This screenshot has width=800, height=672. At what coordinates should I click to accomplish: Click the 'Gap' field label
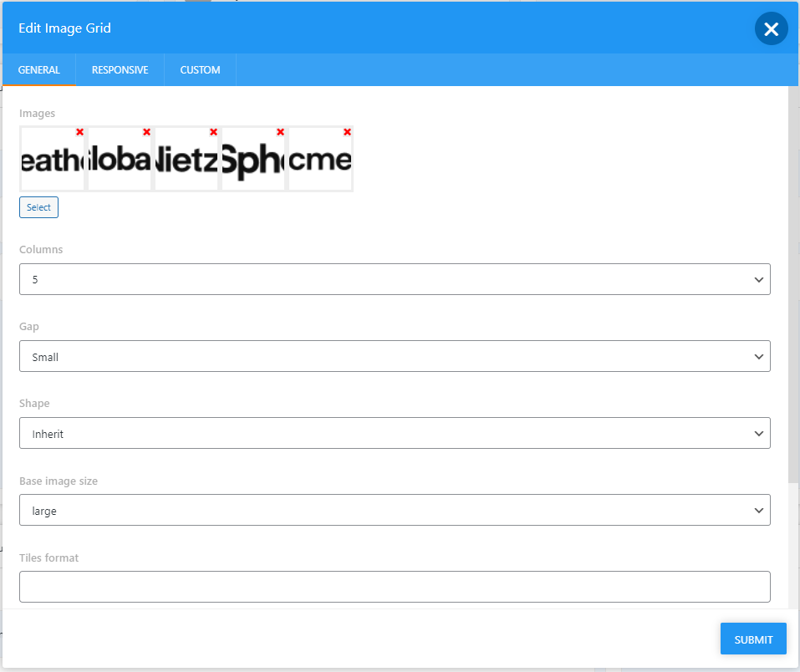29,327
